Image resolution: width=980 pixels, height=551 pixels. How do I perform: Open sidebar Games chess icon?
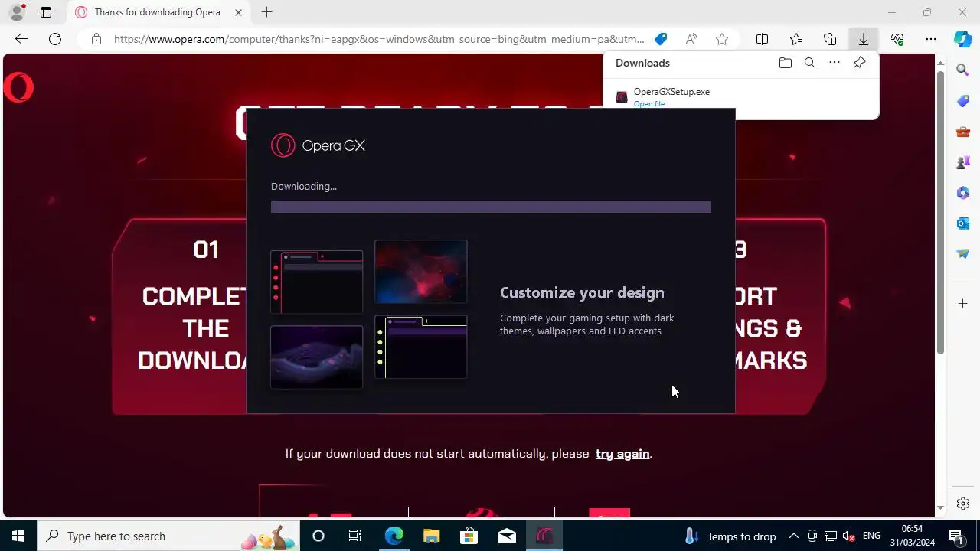point(963,162)
